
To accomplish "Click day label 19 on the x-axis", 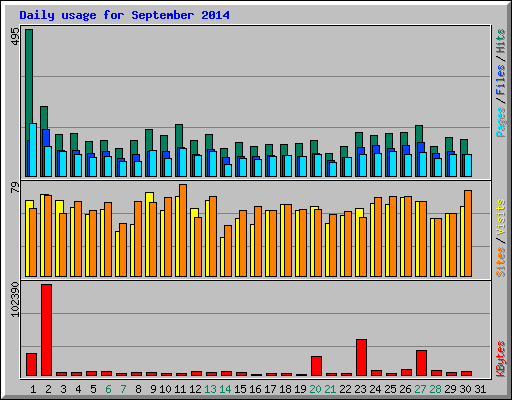I will (x=300, y=389).
